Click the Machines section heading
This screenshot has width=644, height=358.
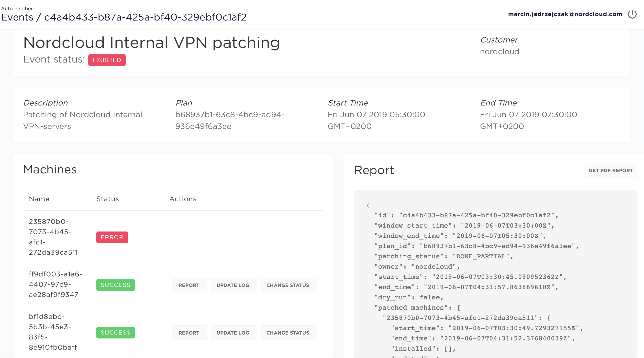(50, 169)
